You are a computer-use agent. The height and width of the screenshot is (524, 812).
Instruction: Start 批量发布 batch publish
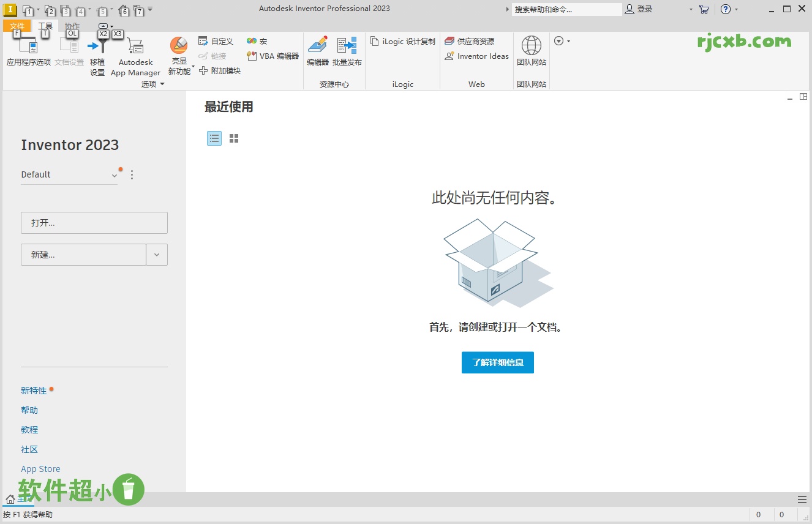(347, 52)
